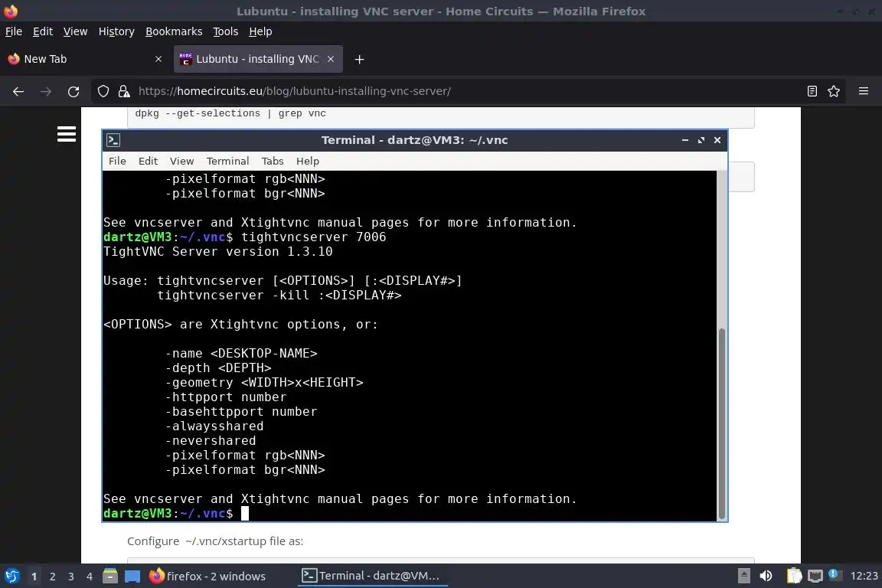Image resolution: width=882 pixels, height=588 pixels.
Task: Click the '-alwaysshared' option line
Action: coord(214,426)
